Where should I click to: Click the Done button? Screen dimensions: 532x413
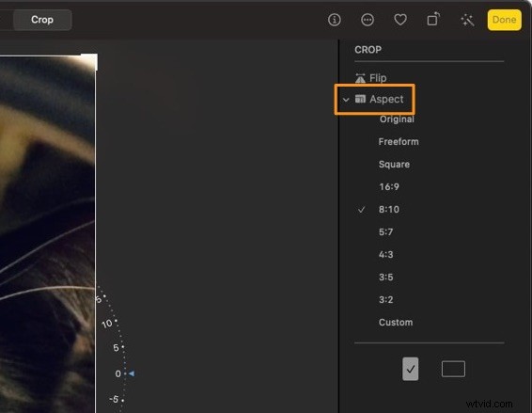pyautogui.click(x=504, y=20)
